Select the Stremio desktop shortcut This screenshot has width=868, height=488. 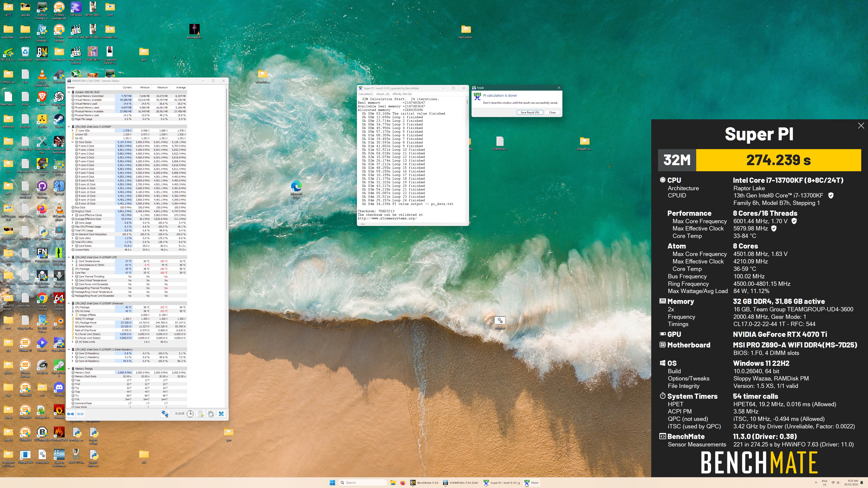42,345
